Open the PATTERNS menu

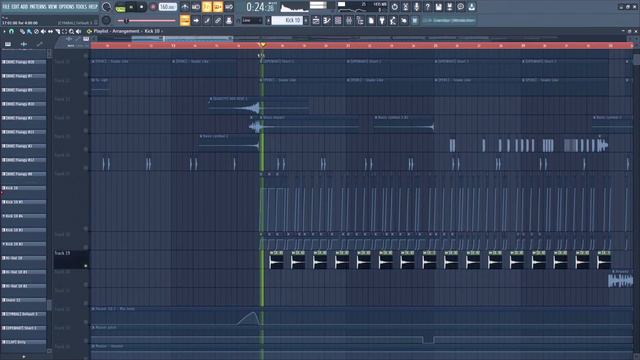(x=38, y=7)
